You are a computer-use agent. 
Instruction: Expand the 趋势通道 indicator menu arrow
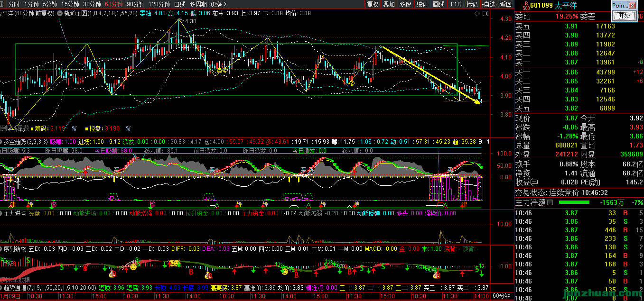click(x=1, y=288)
